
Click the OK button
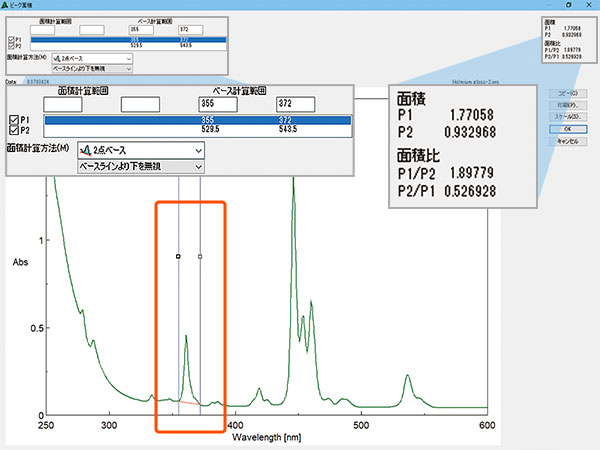[x=568, y=129]
